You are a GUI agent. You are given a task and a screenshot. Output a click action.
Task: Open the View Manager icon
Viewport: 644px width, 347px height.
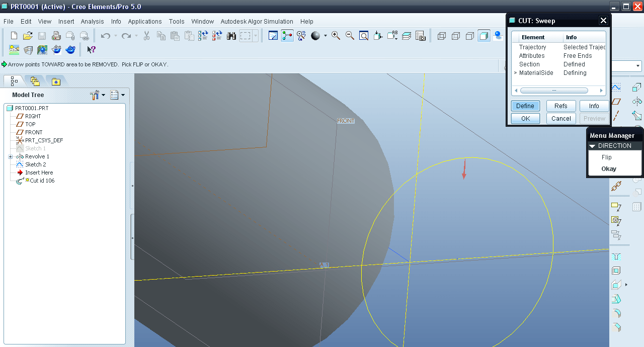point(421,36)
